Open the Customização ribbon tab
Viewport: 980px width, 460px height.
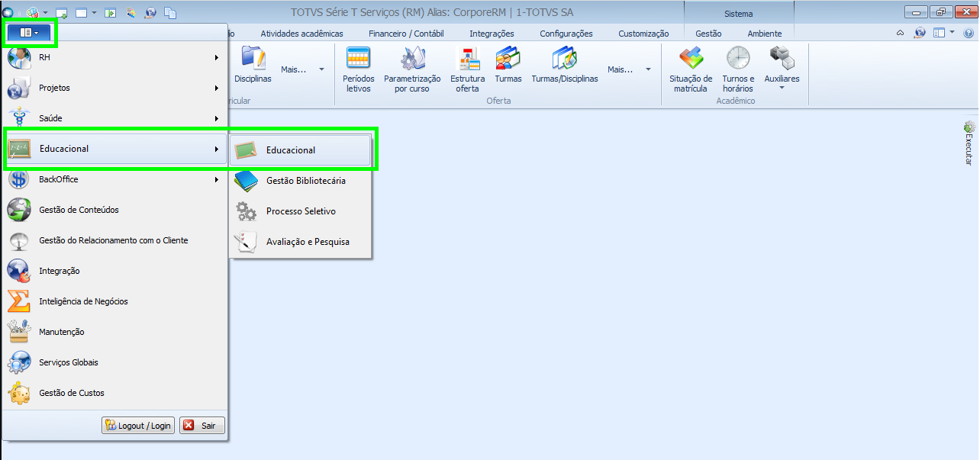pos(643,34)
